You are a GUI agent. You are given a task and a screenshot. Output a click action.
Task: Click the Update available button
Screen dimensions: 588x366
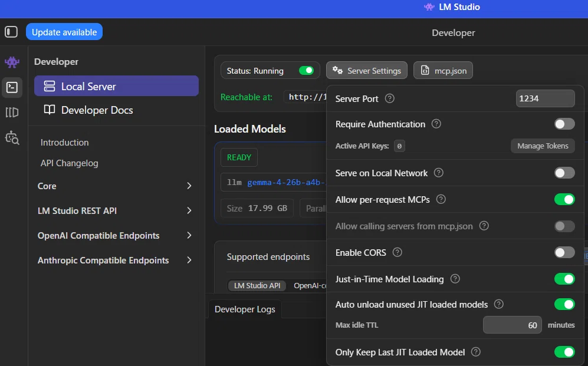[64, 32]
